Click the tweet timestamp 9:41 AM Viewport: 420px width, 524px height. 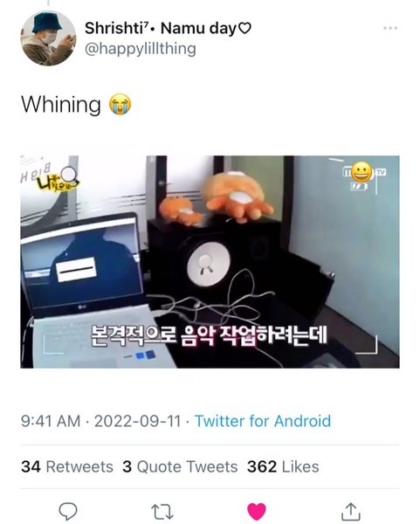pyautogui.click(x=51, y=421)
